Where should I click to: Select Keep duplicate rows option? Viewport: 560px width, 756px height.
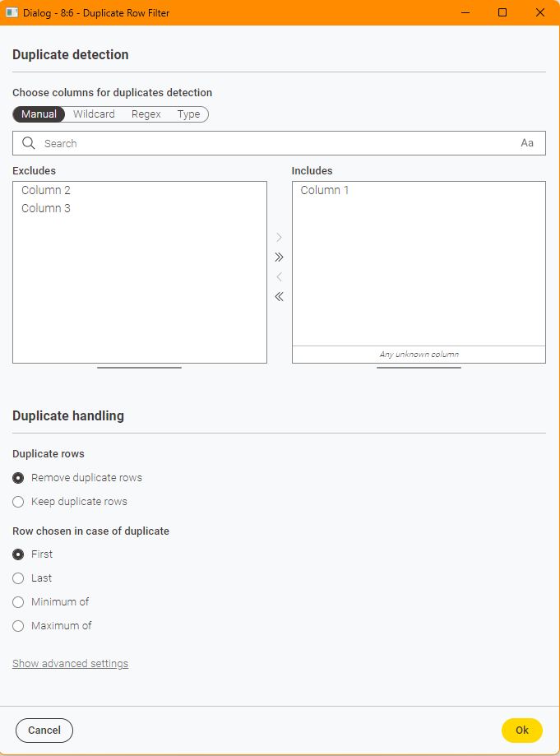18,502
